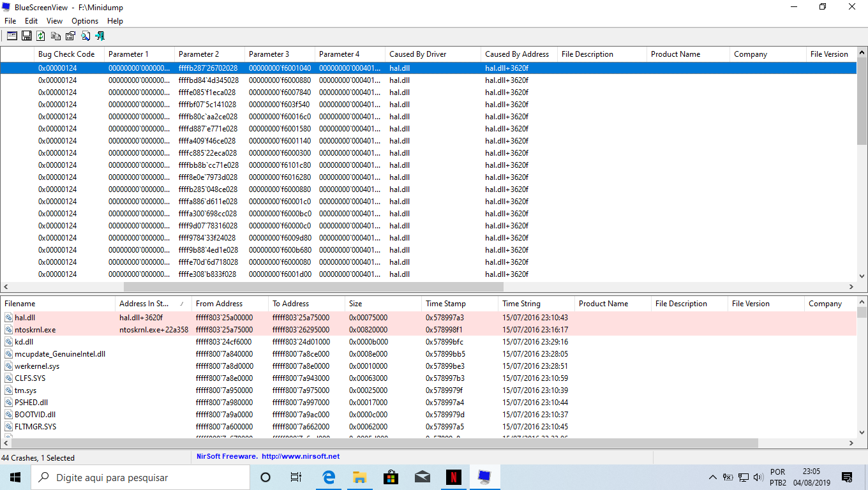Sort by Bug Check Code column header
868x490 pixels.
[x=69, y=54]
